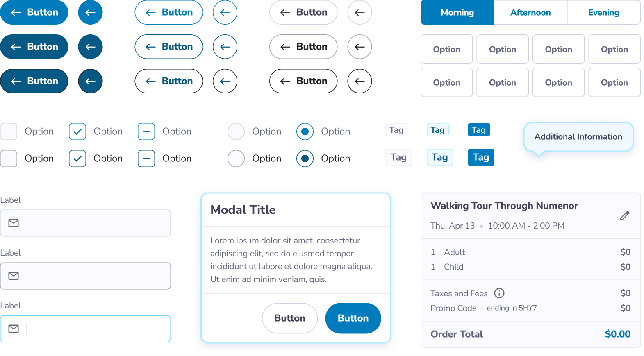Check the top-left unchecked Option checkbox
This screenshot has width=644, height=356.
coord(9,132)
